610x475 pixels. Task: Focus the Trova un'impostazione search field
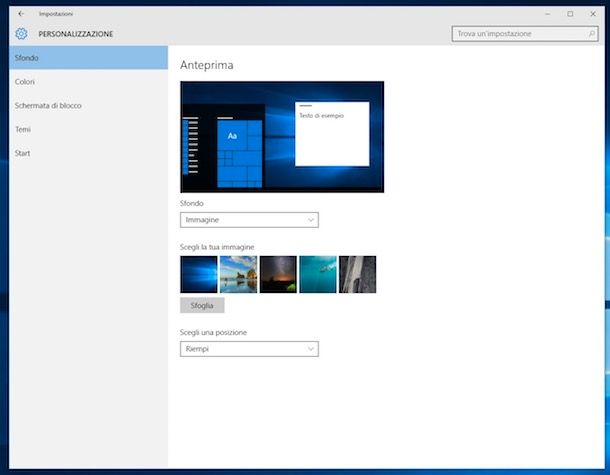tap(525, 34)
